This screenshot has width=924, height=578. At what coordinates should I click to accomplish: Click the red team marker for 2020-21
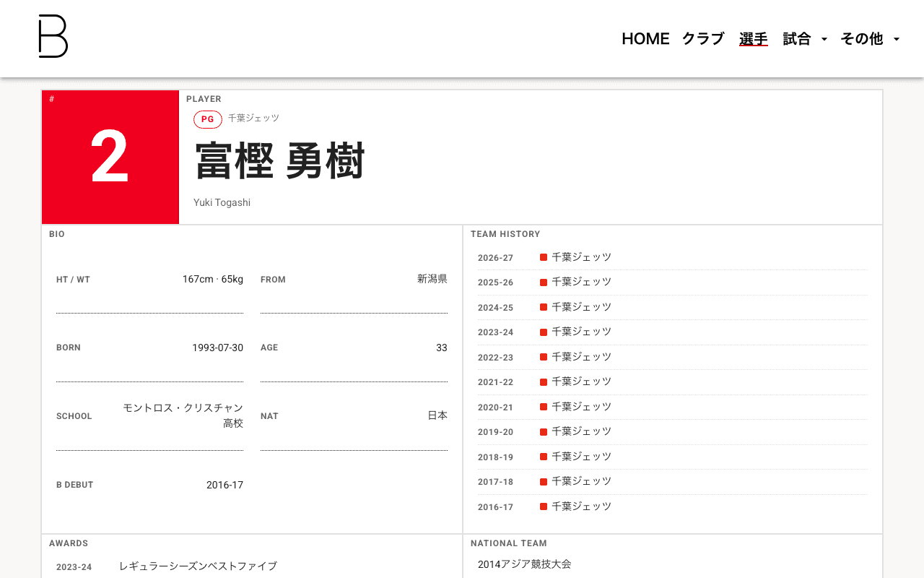[x=544, y=407]
